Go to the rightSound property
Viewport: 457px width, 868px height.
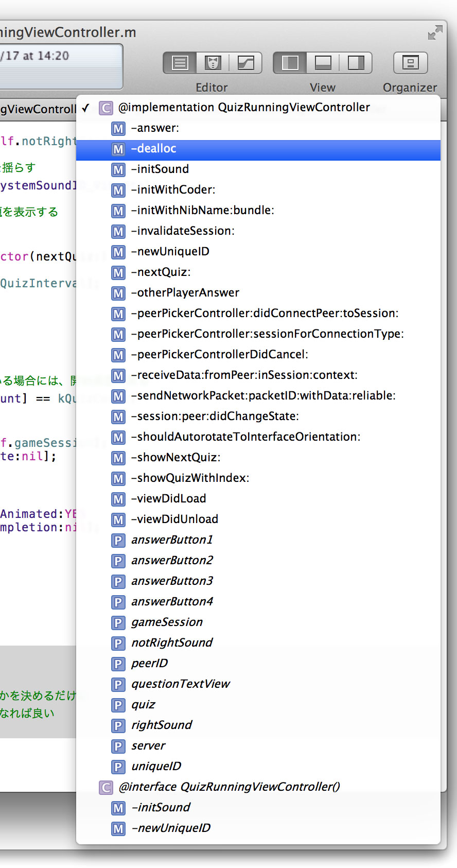pyautogui.click(x=258, y=725)
